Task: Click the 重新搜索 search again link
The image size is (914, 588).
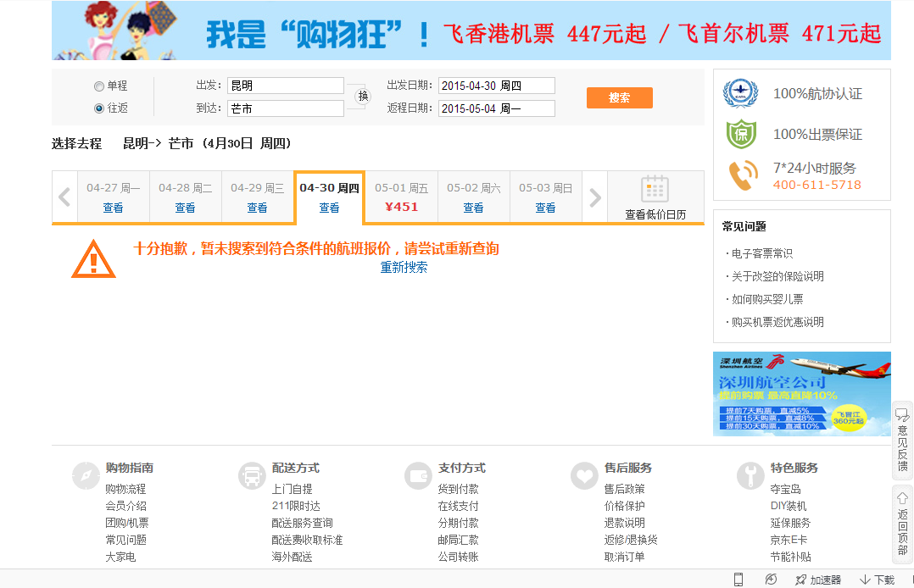Action: pos(404,267)
